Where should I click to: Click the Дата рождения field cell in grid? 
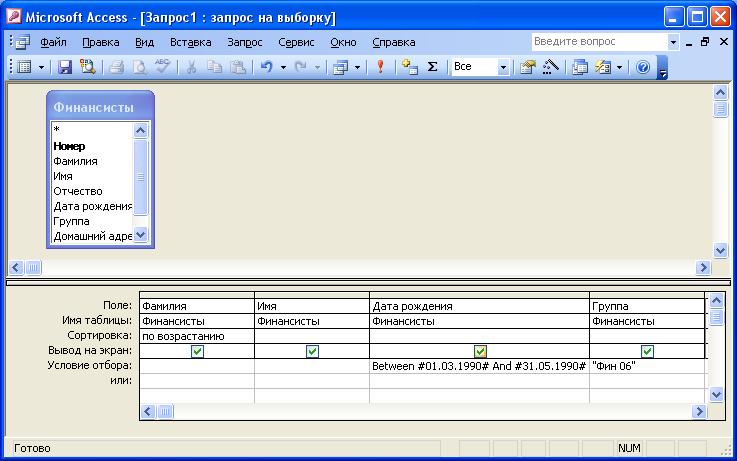tap(479, 306)
